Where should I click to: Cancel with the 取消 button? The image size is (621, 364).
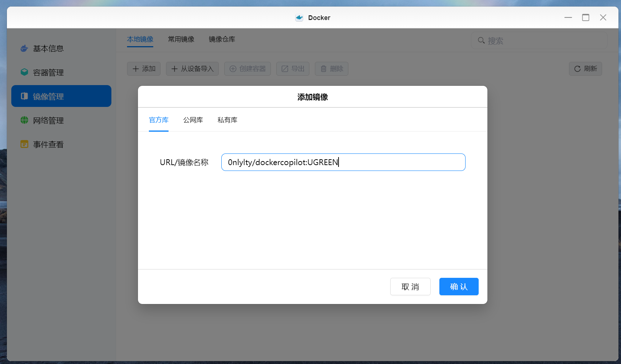click(410, 287)
